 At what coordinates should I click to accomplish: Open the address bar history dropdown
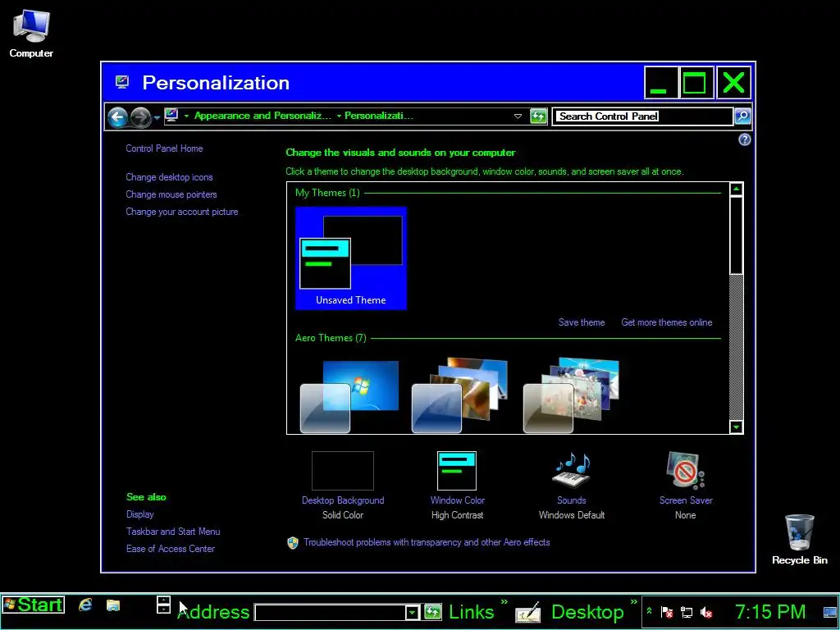(x=518, y=116)
